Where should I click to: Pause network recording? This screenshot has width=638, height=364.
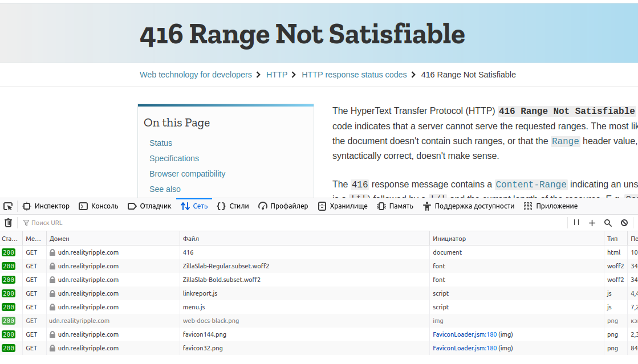pos(576,223)
